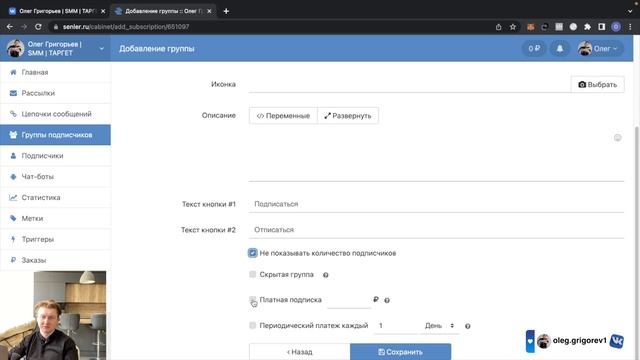This screenshot has width=640, height=360.
Task: Open Рассылки in the sidebar
Action: pyautogui.click(x=55, y=93)
